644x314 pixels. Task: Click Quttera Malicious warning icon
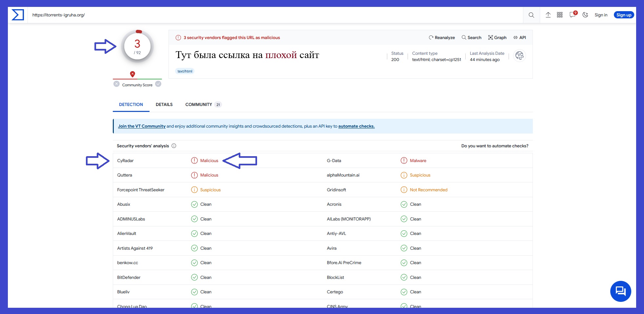(x=194, y=175)
